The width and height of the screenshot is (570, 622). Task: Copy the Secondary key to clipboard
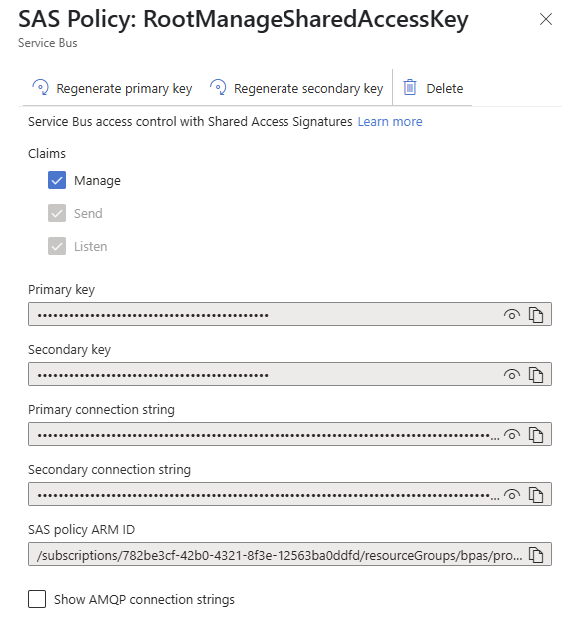tap(536, 374)
